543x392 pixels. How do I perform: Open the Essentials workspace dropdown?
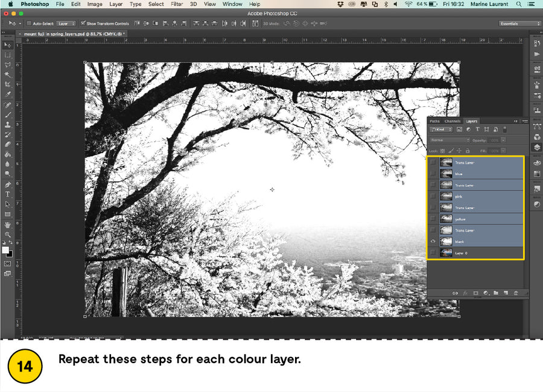(519, 24)
